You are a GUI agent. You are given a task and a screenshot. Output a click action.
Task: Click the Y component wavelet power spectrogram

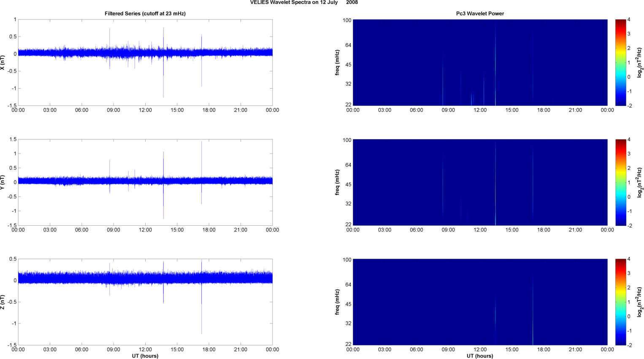click(x=480, y=182)
